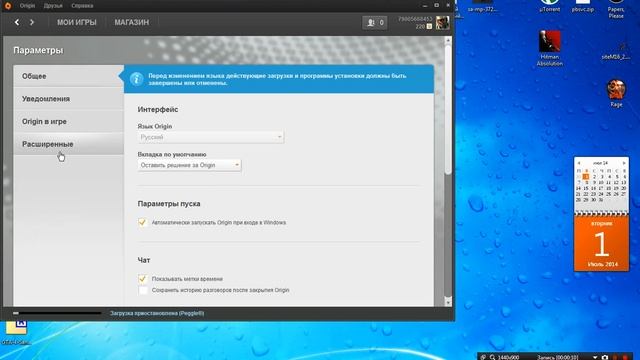Click the recorder magnifier icon
This screenshot has width=640, height=360.
(492, 357)
